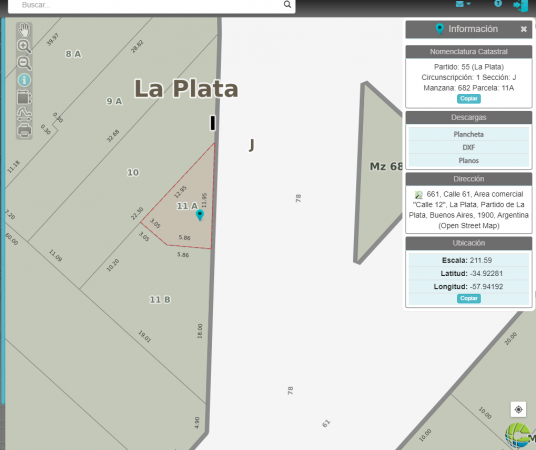Copy the Nomenclatura Catastral data
Image resolution: width=536 pixels, height=450 pixels.
[x=469, y=99]
